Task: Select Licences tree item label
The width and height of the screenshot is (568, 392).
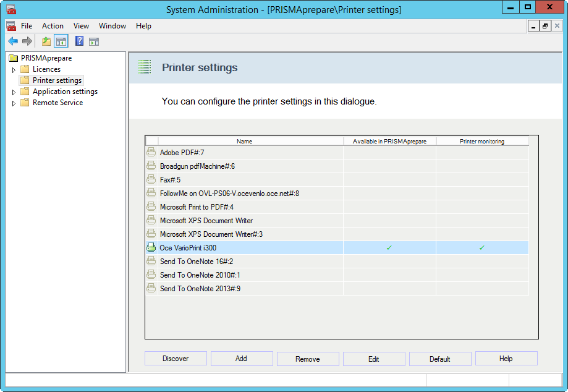Action: point(46,69)
